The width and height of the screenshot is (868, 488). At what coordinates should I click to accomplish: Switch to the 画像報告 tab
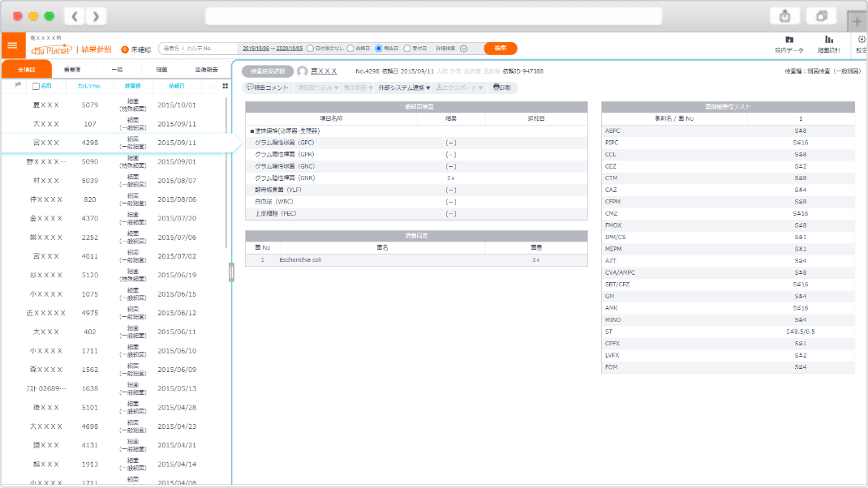point(206,70)
